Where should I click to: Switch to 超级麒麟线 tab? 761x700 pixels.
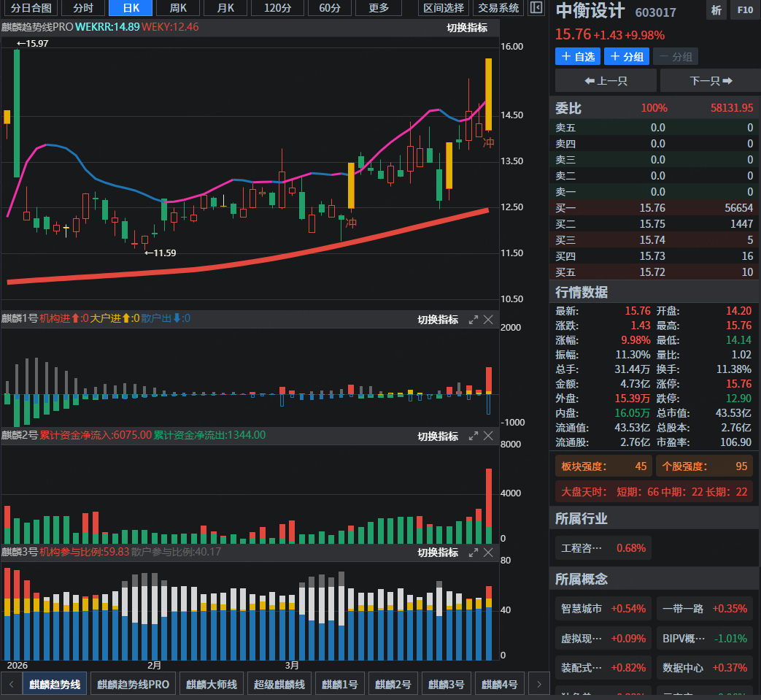pyautogui.click(x=281, y=685)
